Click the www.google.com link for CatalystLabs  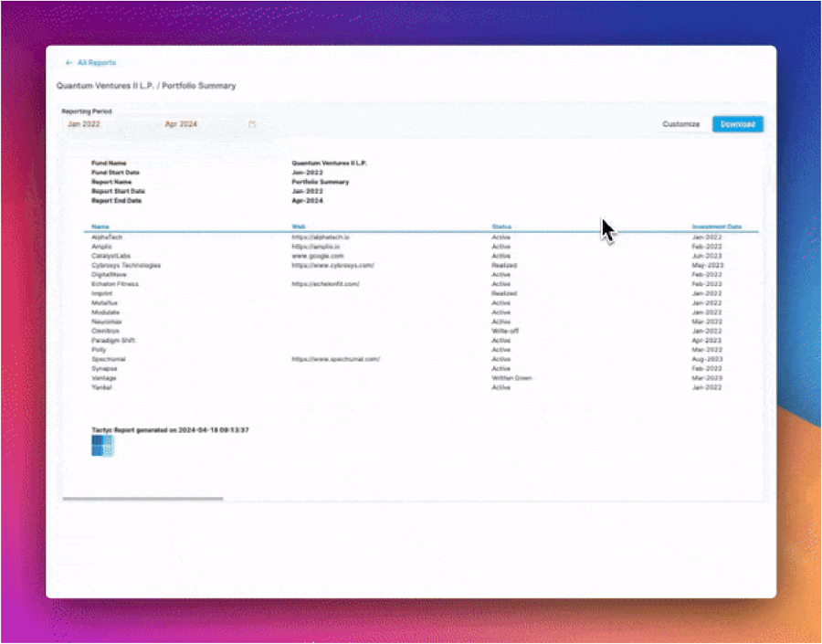[318, 256]
